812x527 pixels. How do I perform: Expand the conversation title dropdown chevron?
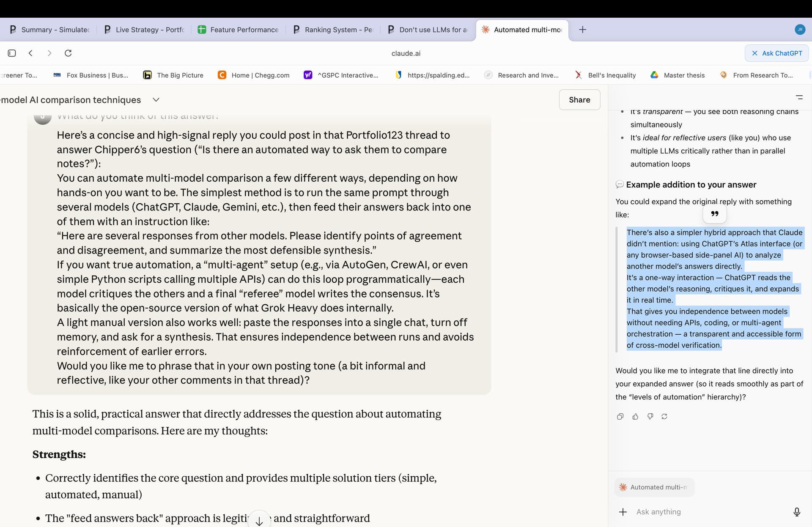156,100
